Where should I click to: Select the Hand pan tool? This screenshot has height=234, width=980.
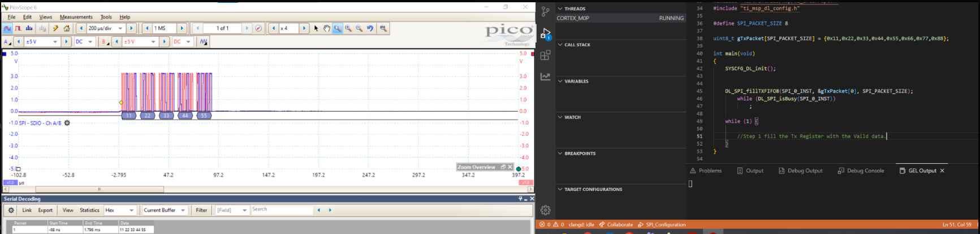click(x=327, y=28)
